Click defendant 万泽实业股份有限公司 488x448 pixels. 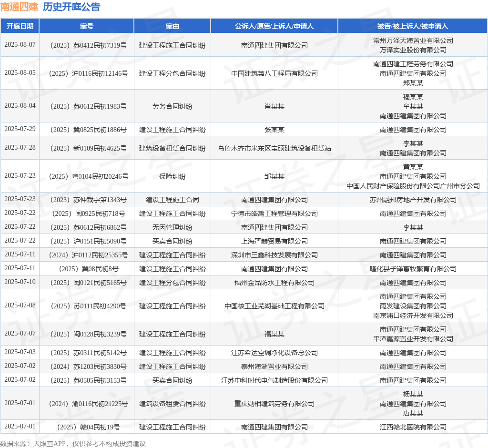413,50
